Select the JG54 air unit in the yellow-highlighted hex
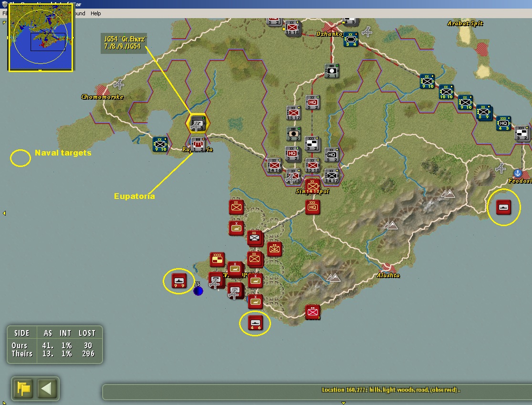The image size is (532, 405). [197, 124]
